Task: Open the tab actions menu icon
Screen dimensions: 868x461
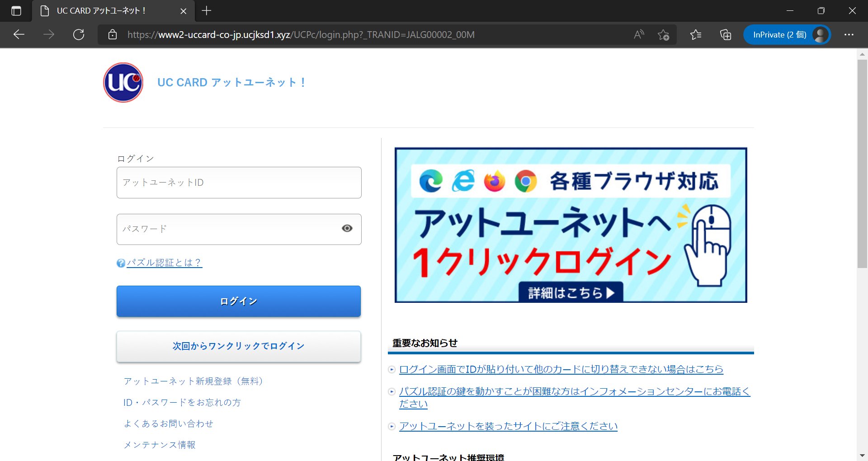Action: (16, 11)
